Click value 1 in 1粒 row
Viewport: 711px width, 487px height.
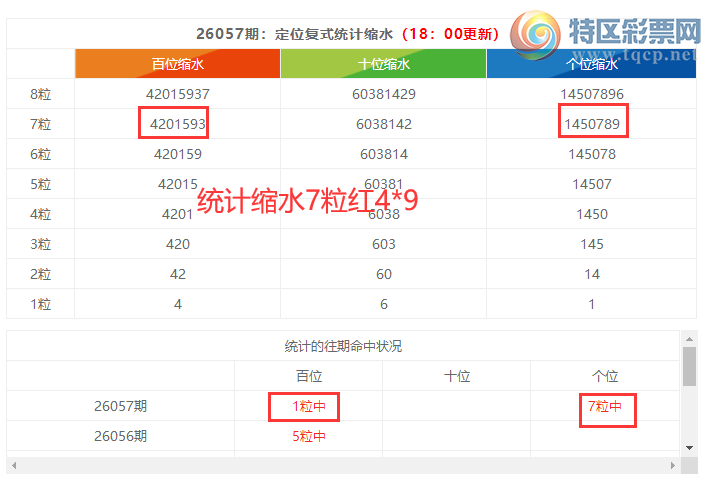(591, 304)
